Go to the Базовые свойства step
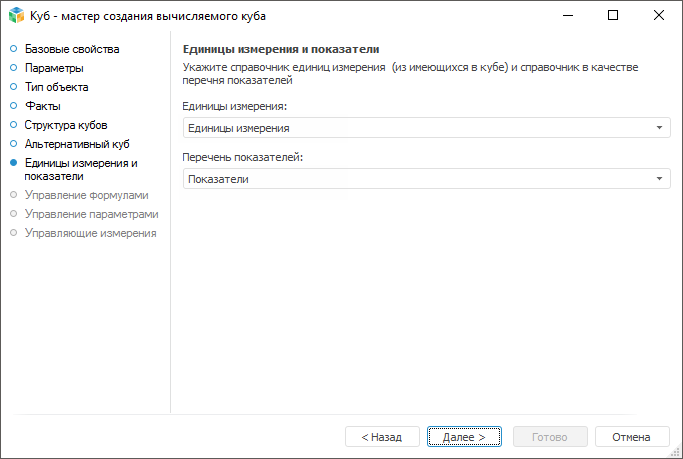Screen dimensions: 683x459 [71, 49]
